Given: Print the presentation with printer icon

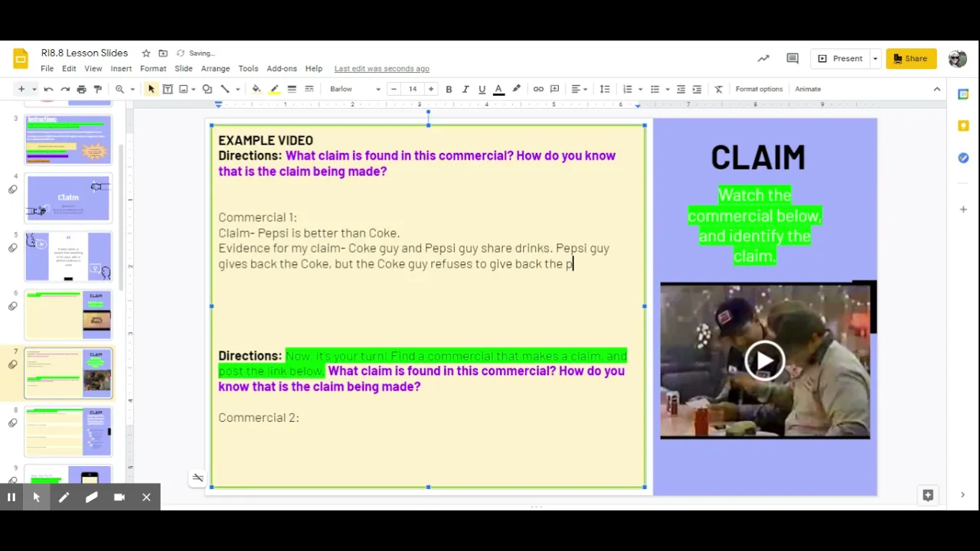Looking at the screenshot, I should pos(82,90).
